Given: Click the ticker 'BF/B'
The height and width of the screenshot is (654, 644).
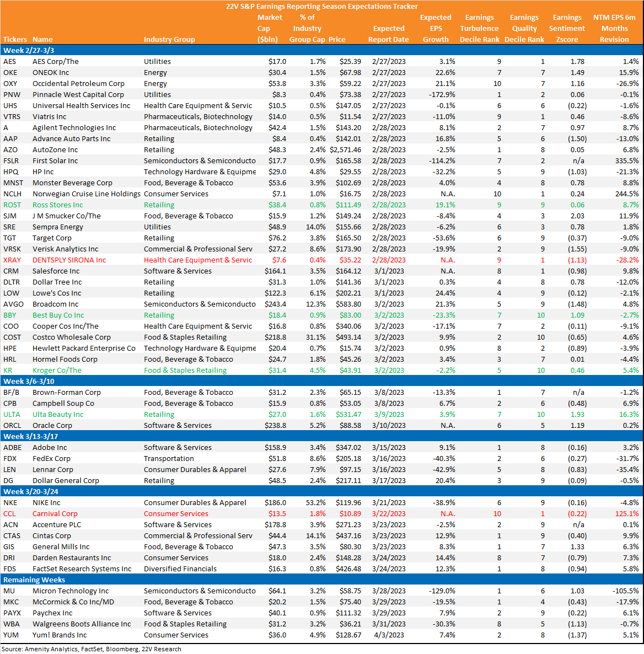Looking at the screenshot, I should pyautogui.click(x=11, y=393).
